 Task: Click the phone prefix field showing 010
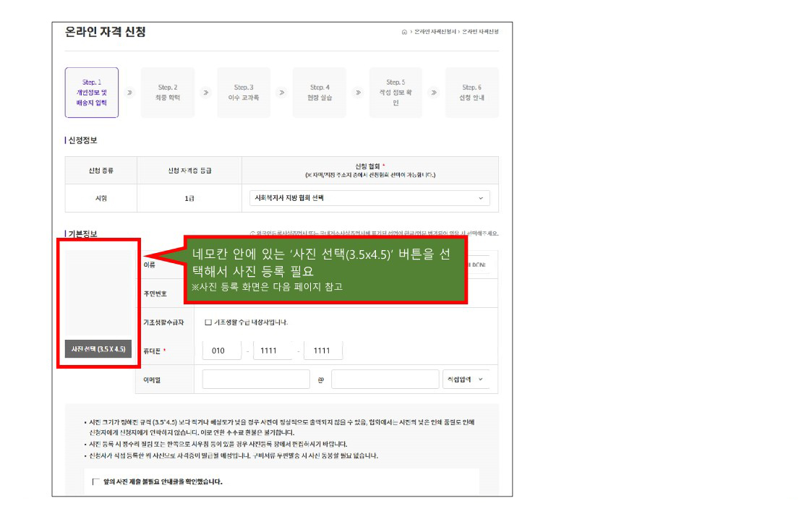tap(222, 351)
